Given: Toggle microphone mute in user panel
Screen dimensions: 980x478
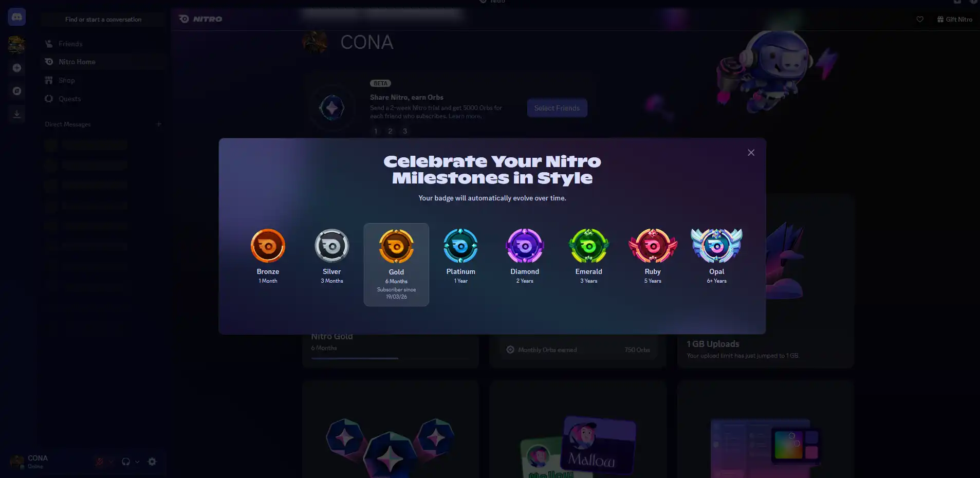Looking at the screenshot, I should [100, 462].
